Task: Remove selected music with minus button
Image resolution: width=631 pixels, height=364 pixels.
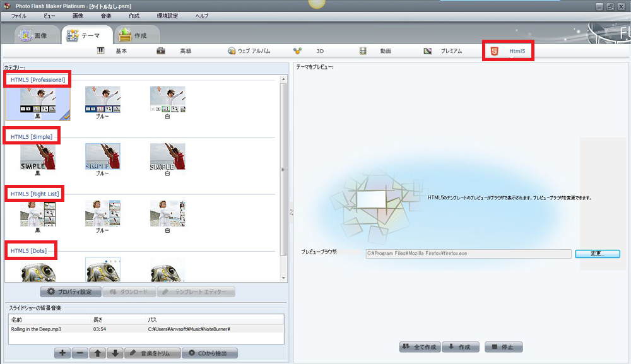Action: point(80,353)
